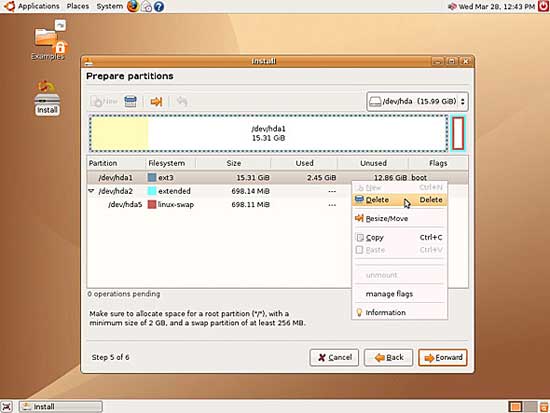
Task: Sort by the Size column header
Action: (x=233, y=163)
